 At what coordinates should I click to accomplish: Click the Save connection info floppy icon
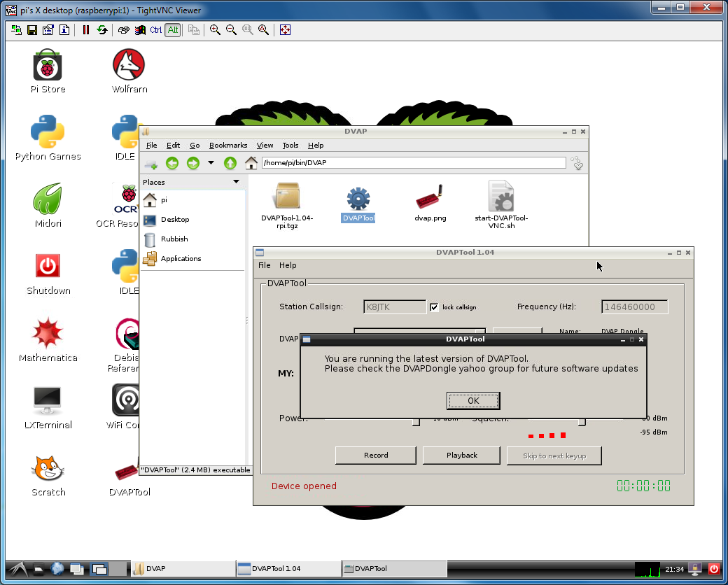pyautogui.click(x=32, y=30)
